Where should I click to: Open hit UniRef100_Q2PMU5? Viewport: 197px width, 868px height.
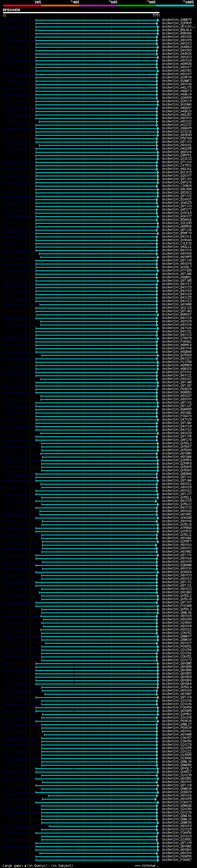pos(177,23)
